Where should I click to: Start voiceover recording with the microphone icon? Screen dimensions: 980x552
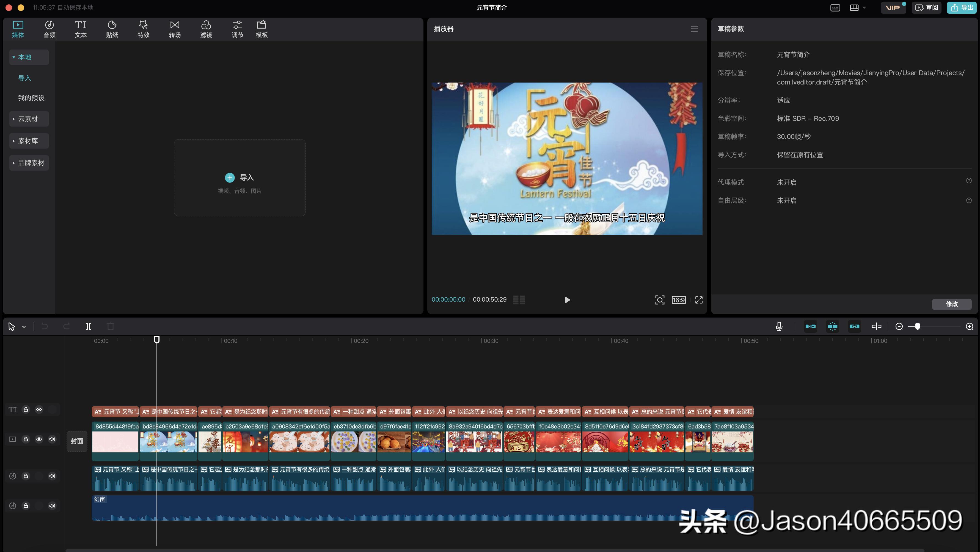tap(779, 326)
